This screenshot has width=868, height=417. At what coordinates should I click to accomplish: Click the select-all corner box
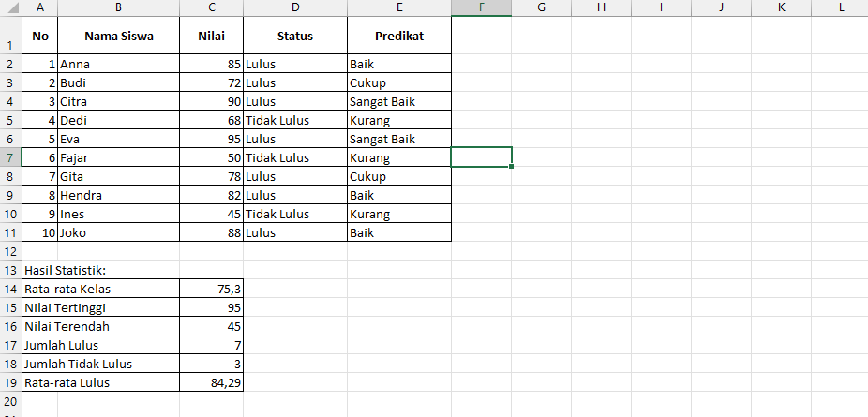[10, 7]
